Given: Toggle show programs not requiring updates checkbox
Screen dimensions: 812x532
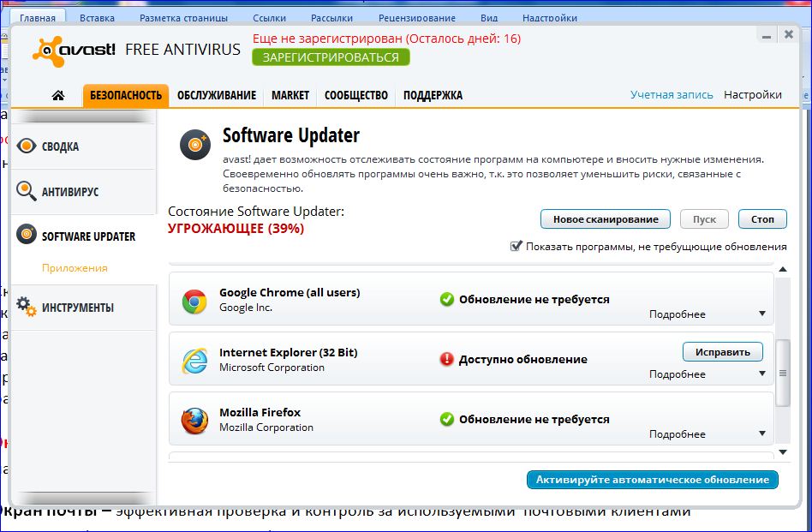Looking at the screenshot, I should pos(516,246).
